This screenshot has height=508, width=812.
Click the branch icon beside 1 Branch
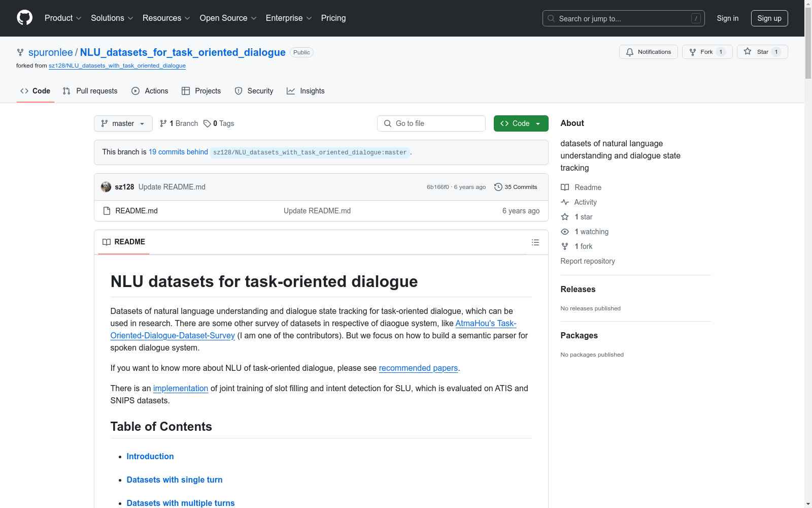(163, 123)
